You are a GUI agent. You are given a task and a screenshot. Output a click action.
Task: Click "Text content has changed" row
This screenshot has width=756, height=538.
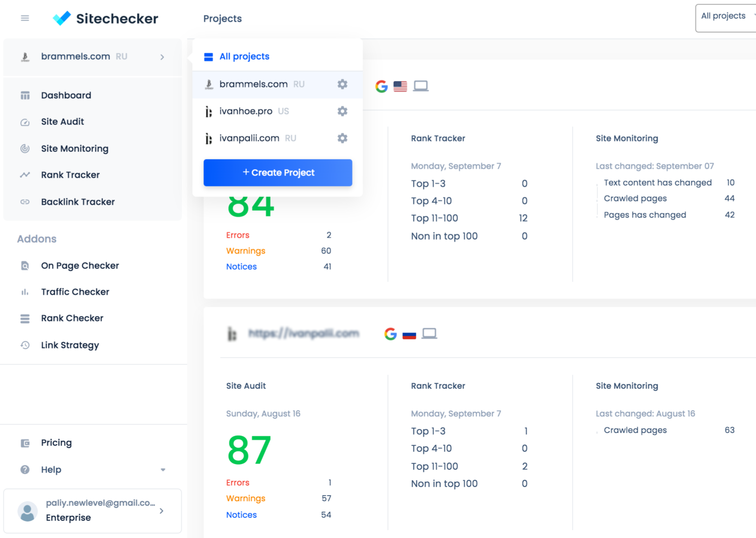[669, 182]
